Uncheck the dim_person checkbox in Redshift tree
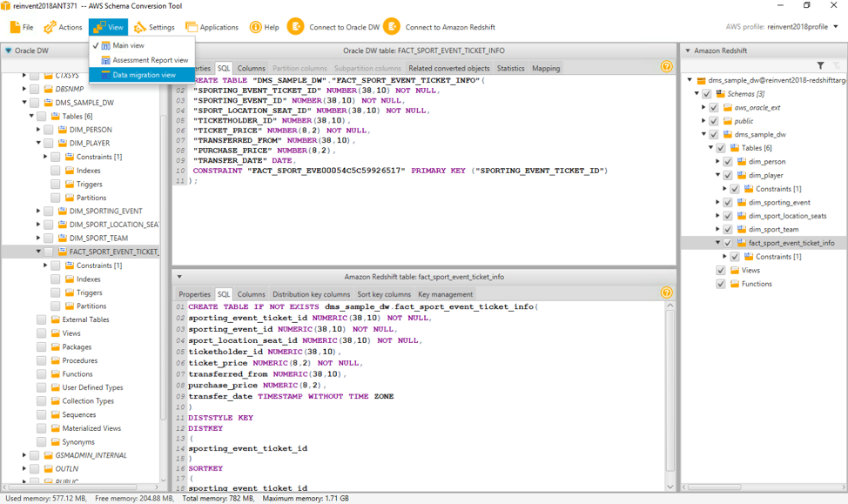This screenshot has height=504, width=848. [x=727, y=162]
